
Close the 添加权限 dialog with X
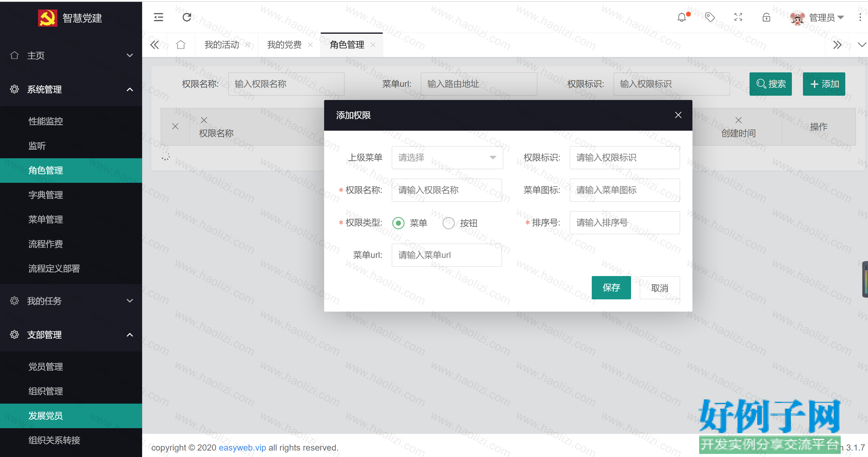[x=678, y=115]
